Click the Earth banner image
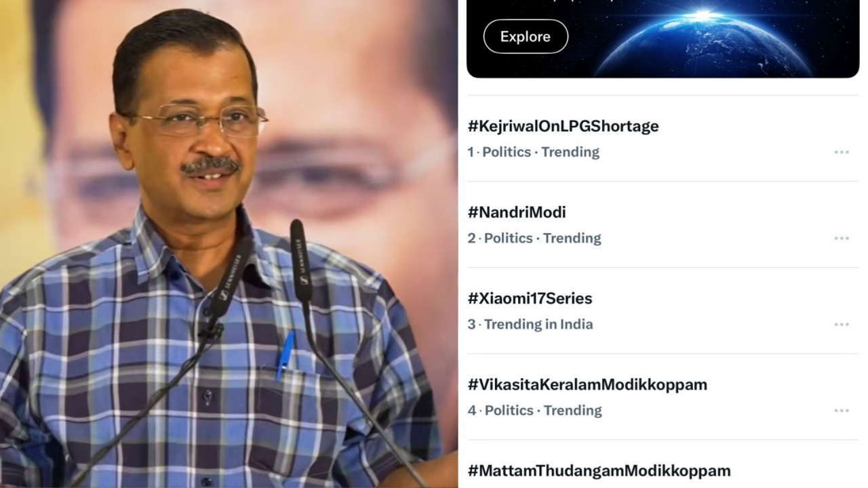 coord(663,39)
